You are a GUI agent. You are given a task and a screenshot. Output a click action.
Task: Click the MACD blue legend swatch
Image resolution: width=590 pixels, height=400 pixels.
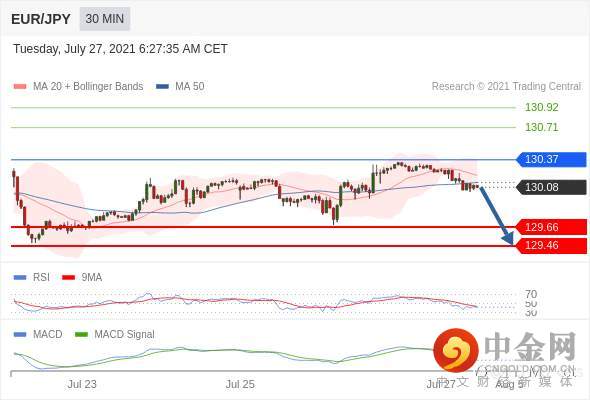pos(20,334)
